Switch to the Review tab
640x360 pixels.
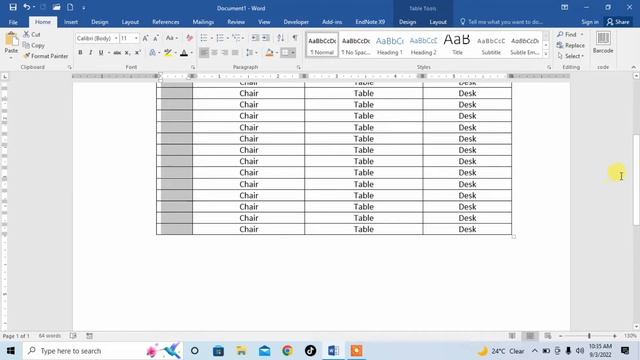click(236, 22)
